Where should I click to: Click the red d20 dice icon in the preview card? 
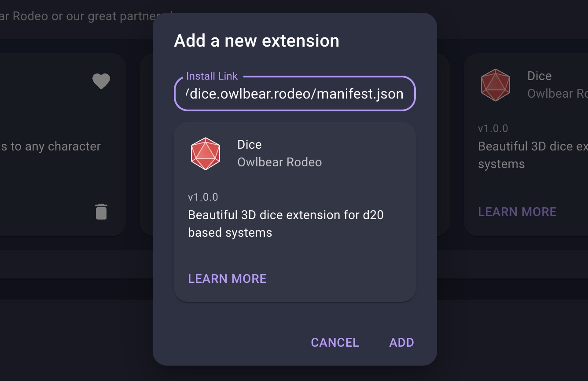click(x=205, y=154)
